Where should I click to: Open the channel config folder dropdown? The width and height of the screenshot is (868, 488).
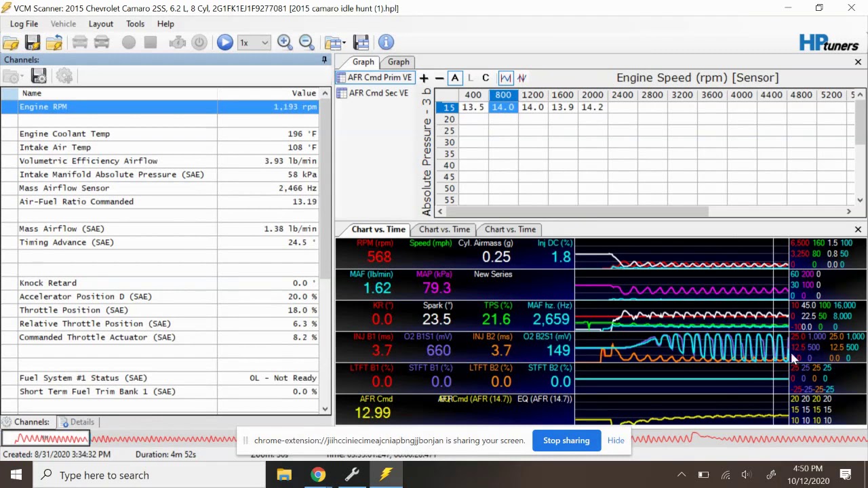14,77
